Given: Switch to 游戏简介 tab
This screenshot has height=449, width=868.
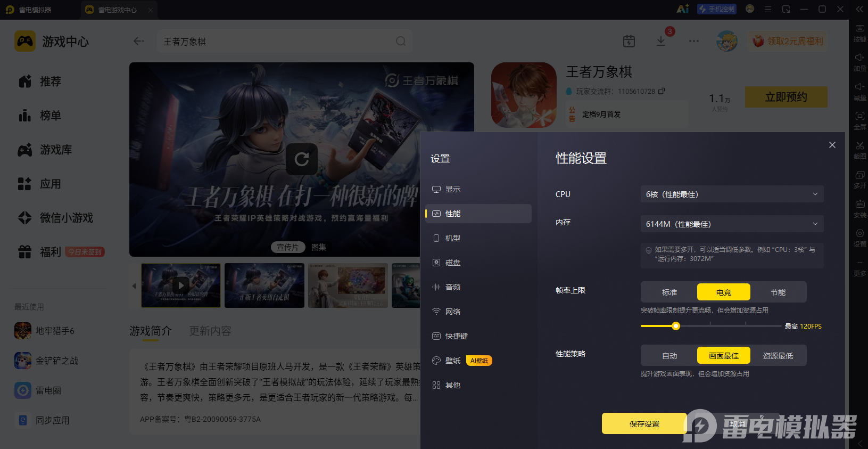Looking at the screenshot, I should click(151, 331).
